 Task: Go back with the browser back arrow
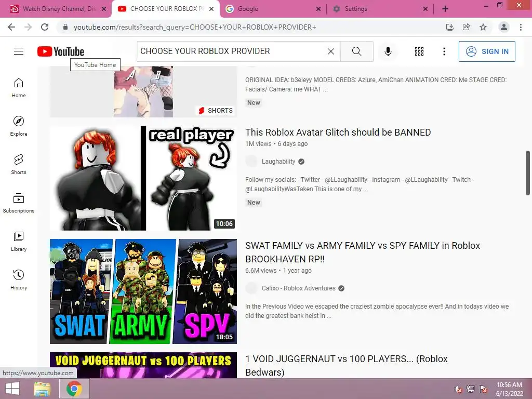tap(11, 27)
